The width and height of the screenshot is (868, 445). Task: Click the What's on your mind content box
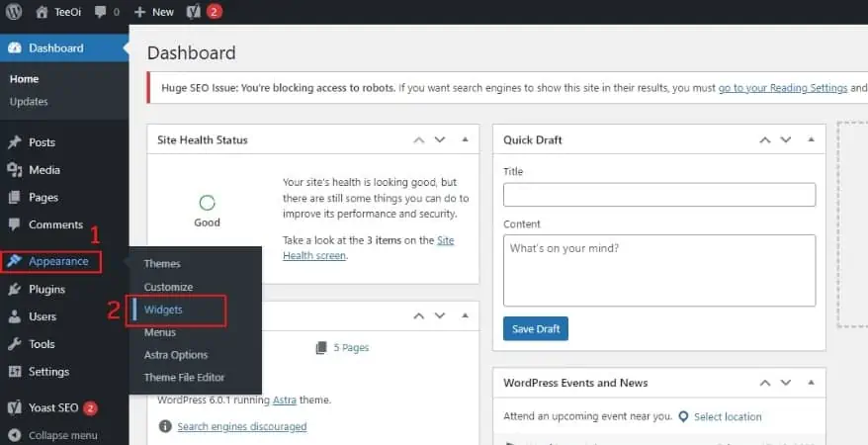pyautogui.click(x=659, y=271)
